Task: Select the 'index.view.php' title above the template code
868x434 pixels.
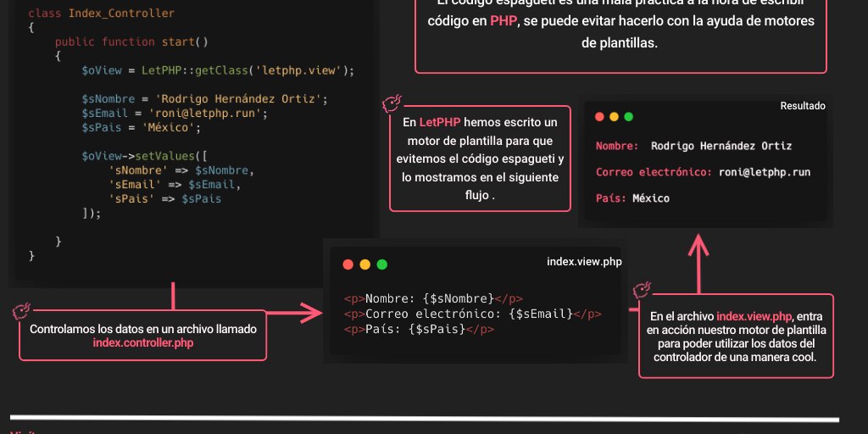Action: coord(584,262)
